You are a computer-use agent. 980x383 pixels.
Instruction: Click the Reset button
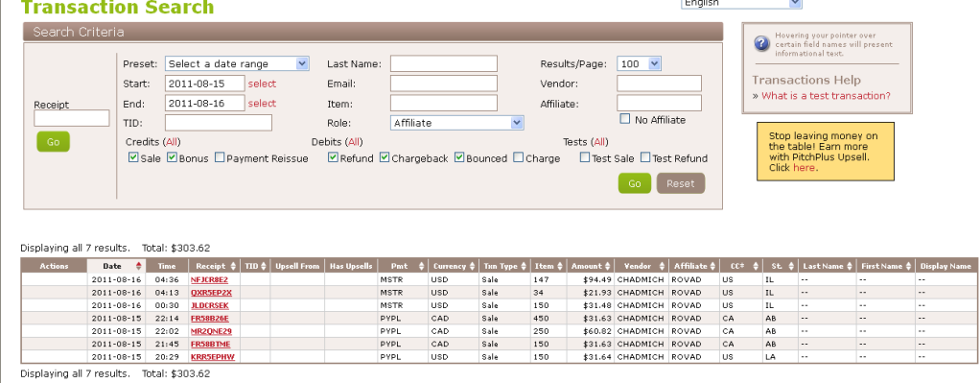[x=681, y=183]
